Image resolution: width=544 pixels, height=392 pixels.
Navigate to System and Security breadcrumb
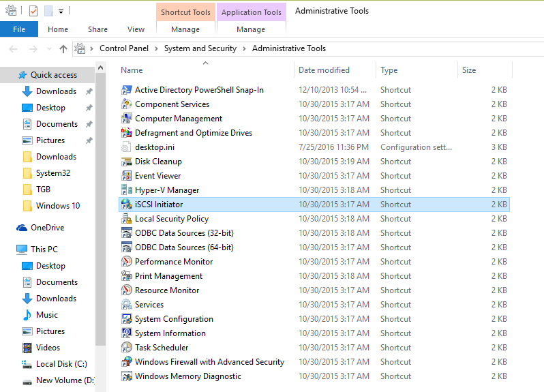click(x=200, y=48)
